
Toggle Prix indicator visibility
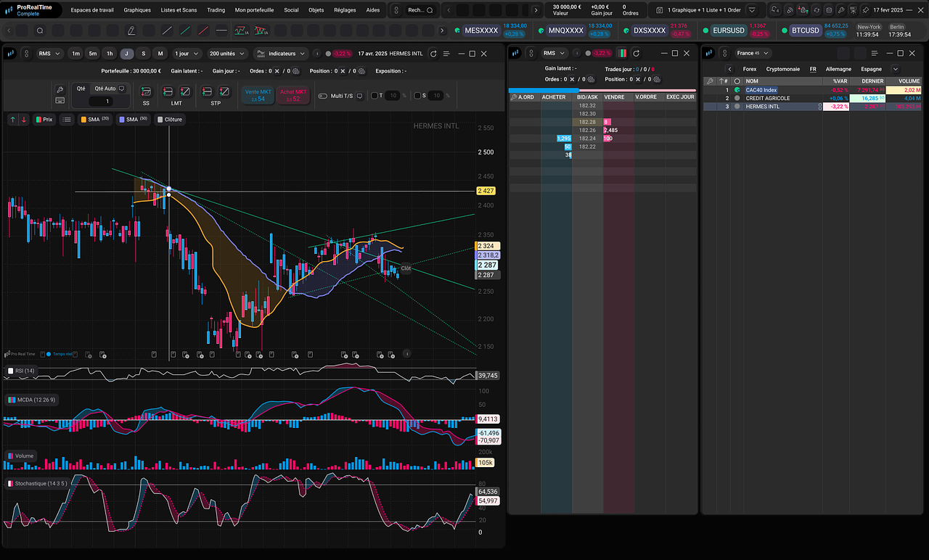[44, 119]
